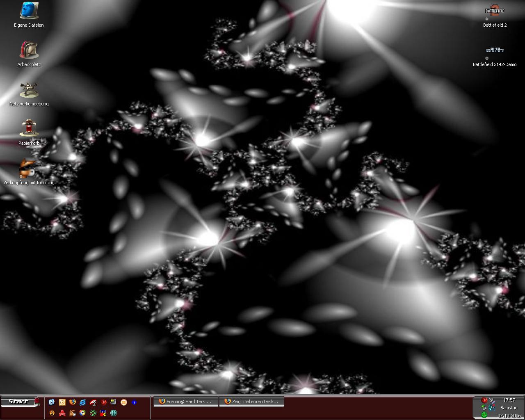The image size is (525, 420).
Task: Switch to Zeigt mal euren Desk taskbar window
Action: (x=251, y=402)
